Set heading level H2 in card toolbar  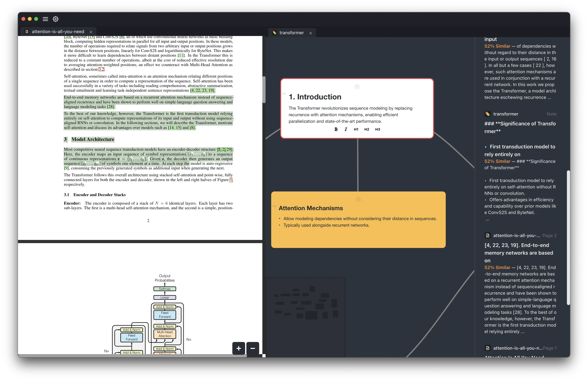pos(367,129)
